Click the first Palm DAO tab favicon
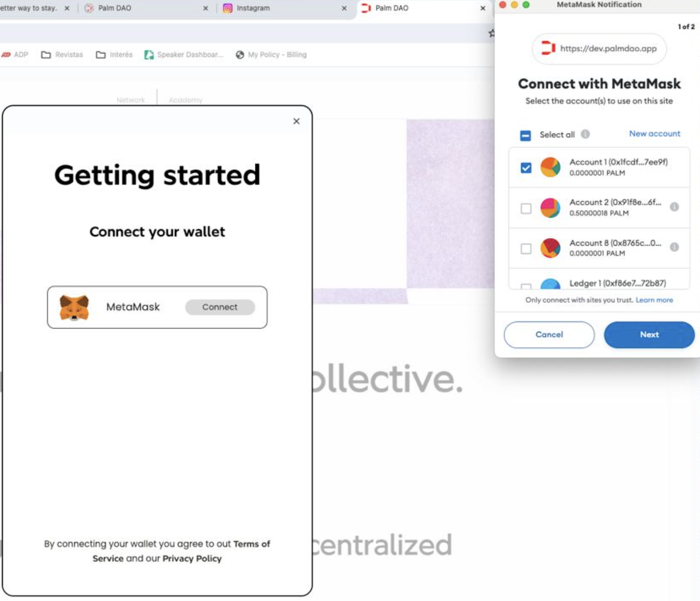 tap(89, 8)
